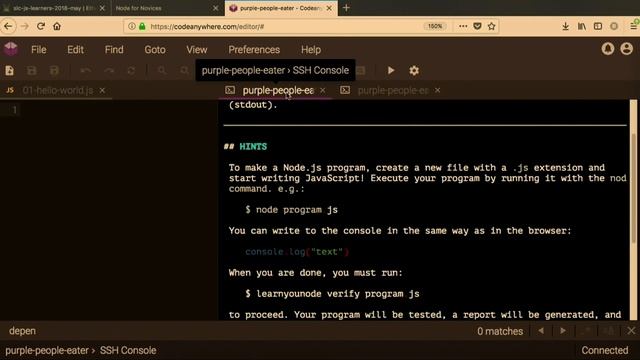This screenshot has height=360, width=640.
Task: Click the Save All toolbar icon
Action: point(54,71)
